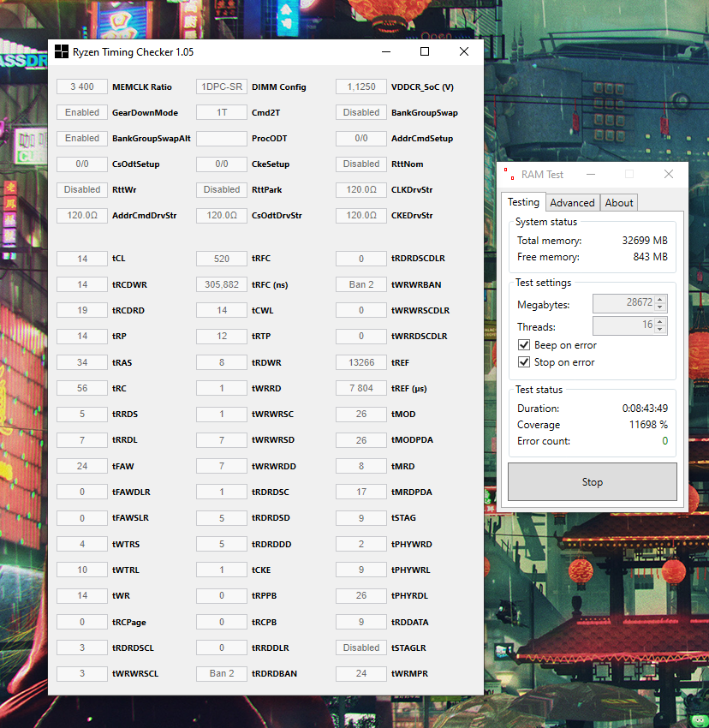
Task: Toggle the Beep on error checkbox
Action: [x=524, y=345]
